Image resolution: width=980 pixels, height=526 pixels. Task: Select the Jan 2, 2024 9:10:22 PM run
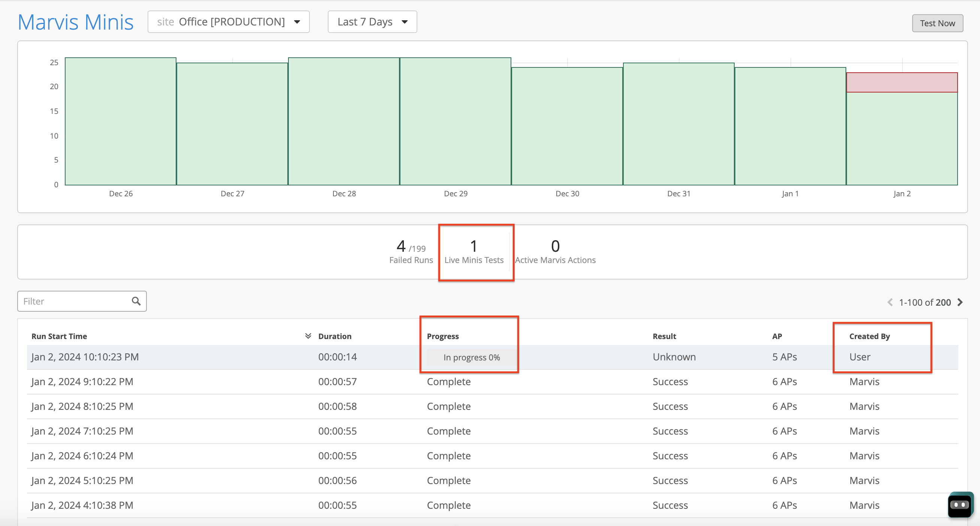coord(492,381)
